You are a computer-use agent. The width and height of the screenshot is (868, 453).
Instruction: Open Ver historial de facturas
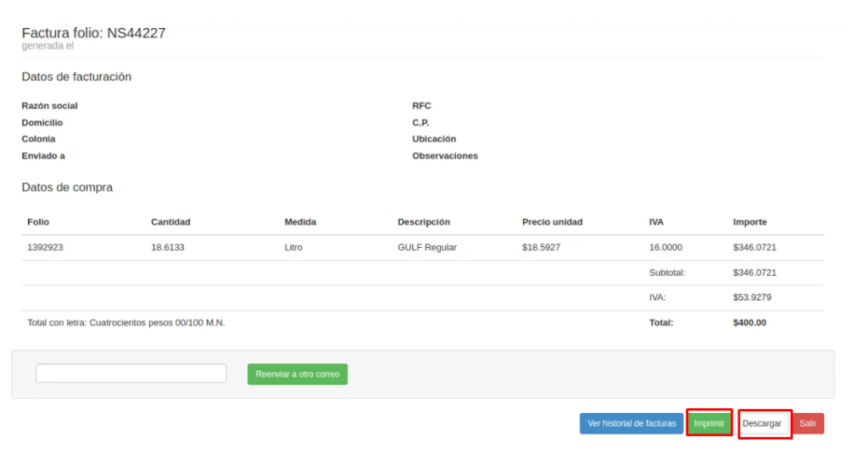632,423
